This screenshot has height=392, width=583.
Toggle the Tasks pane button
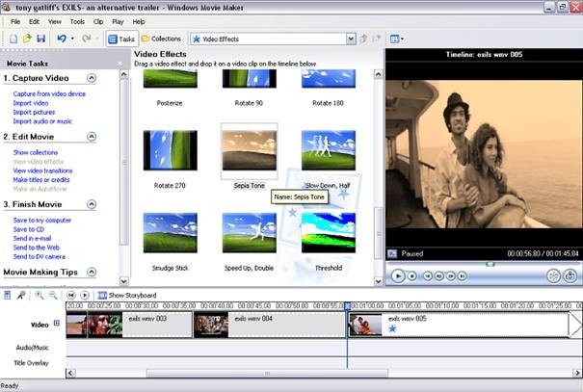[121, 39]
